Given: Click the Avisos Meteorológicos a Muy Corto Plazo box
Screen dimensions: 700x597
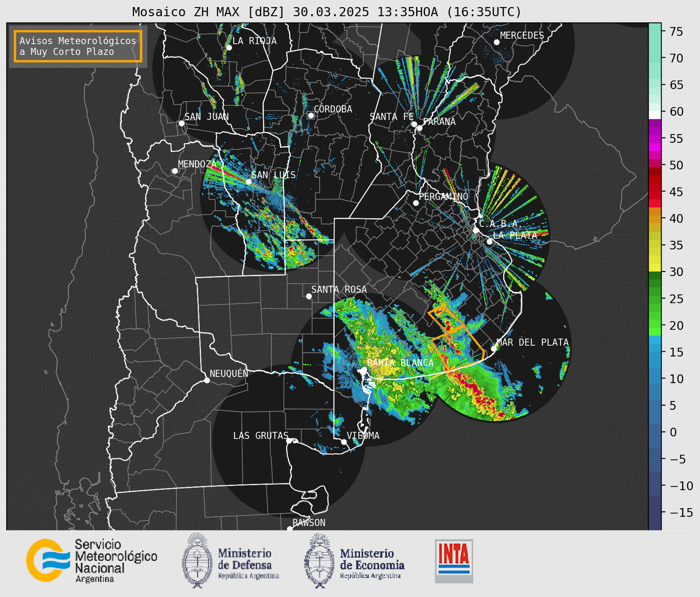Looking at the screenshot, I should (x=78, y=46).
